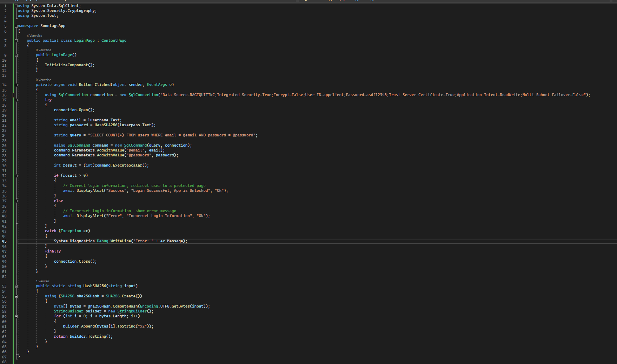Open '4 Verweise' above LoginPage class
The height and width of the screenshot is (364, 617).
34,36
